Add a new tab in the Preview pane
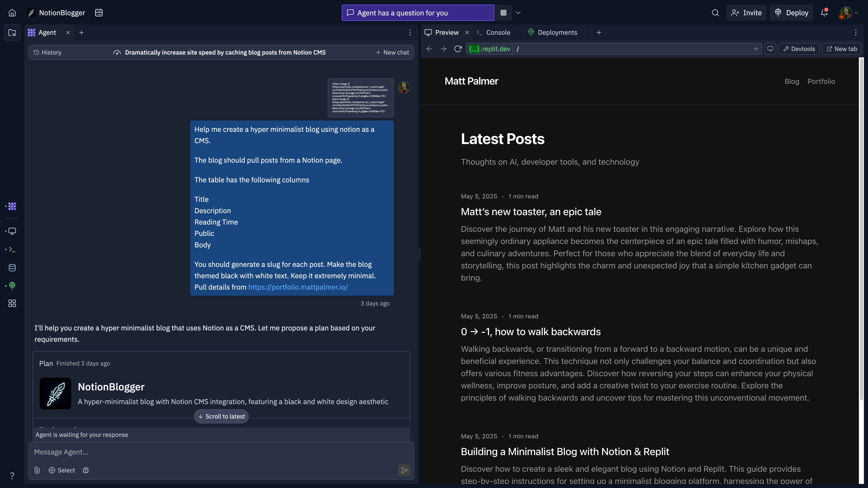 click(599, 33)
